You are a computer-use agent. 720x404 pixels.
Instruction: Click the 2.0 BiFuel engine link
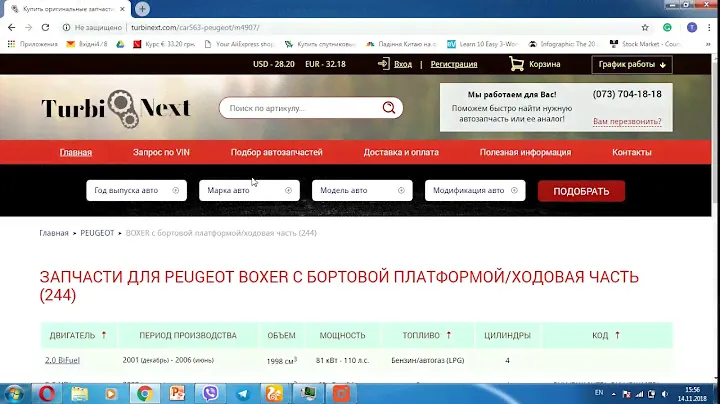[64, 359]
